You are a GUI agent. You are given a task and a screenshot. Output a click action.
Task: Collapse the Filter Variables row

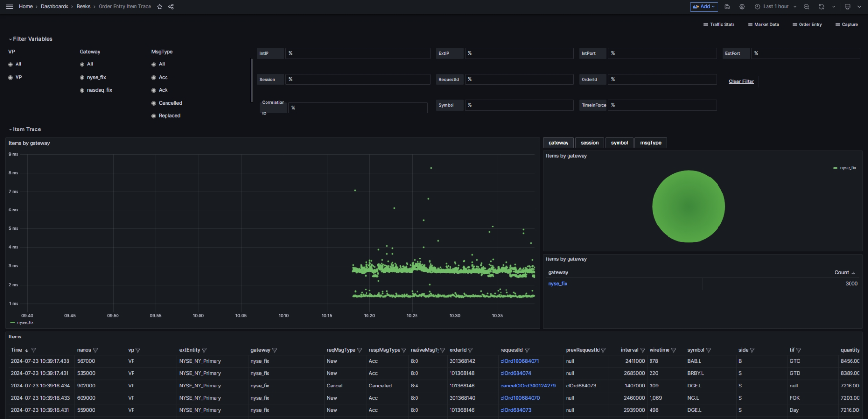(x=31, y=39)
